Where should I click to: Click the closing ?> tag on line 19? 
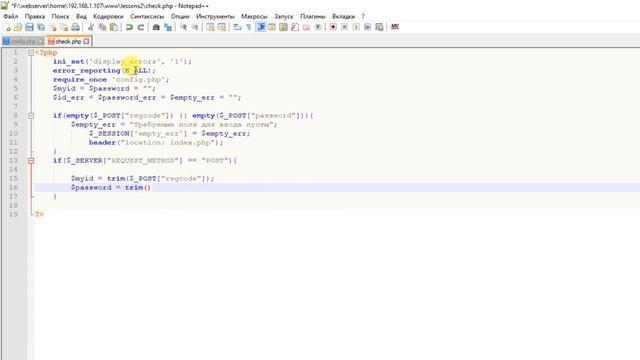[x=39, y=214]
